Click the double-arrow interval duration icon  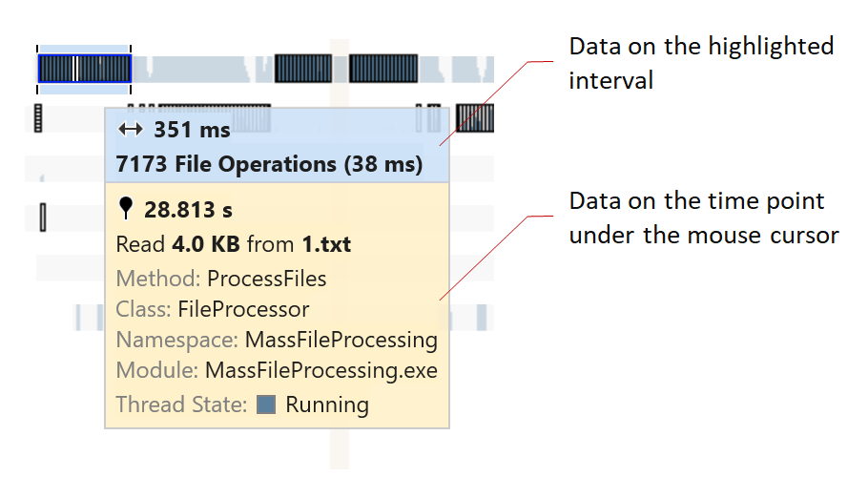pos(129,130)
